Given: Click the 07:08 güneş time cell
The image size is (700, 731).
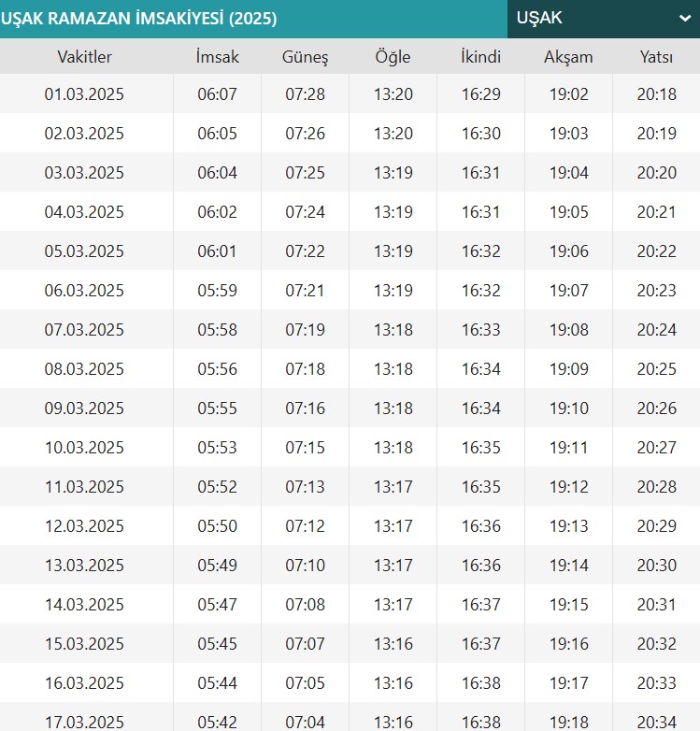Looking at the screenshot, I should tap(306, 605).
